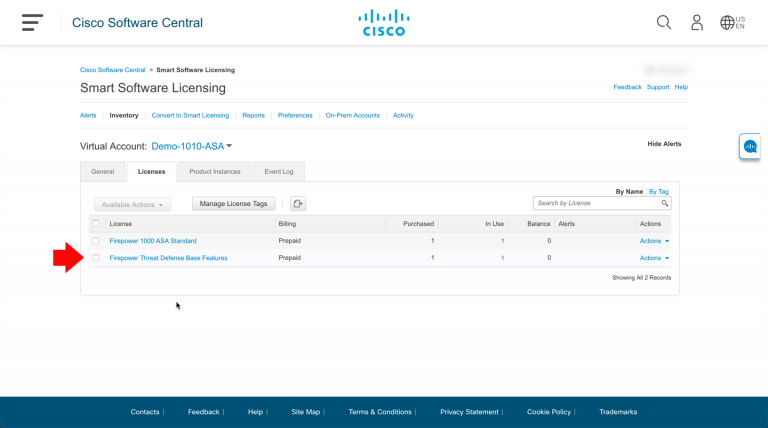Switch to the General tab

click(x=102, y=171)
